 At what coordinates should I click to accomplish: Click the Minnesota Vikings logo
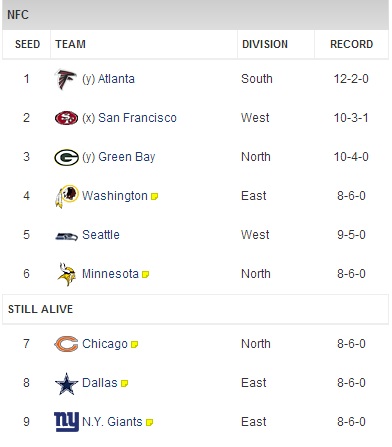point(66,274)
